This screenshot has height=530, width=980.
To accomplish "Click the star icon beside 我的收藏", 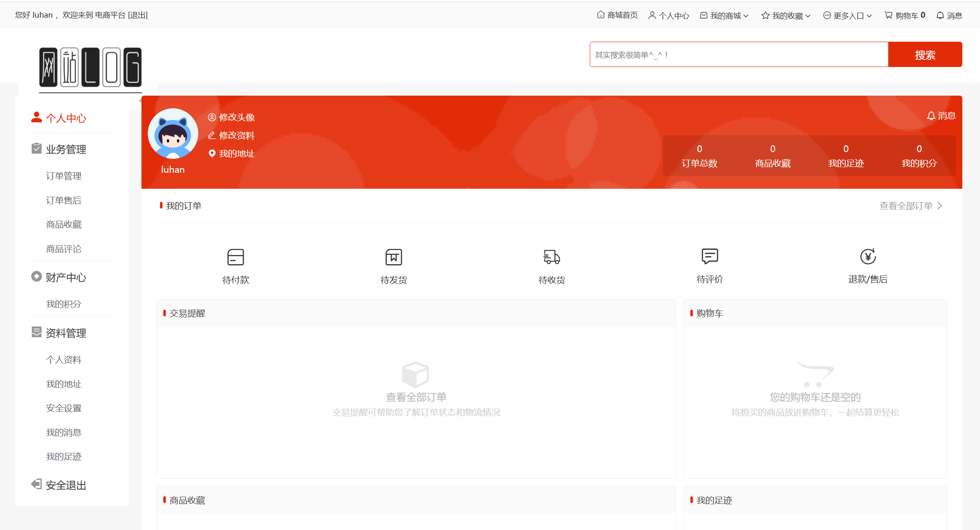I will [765, 16].
